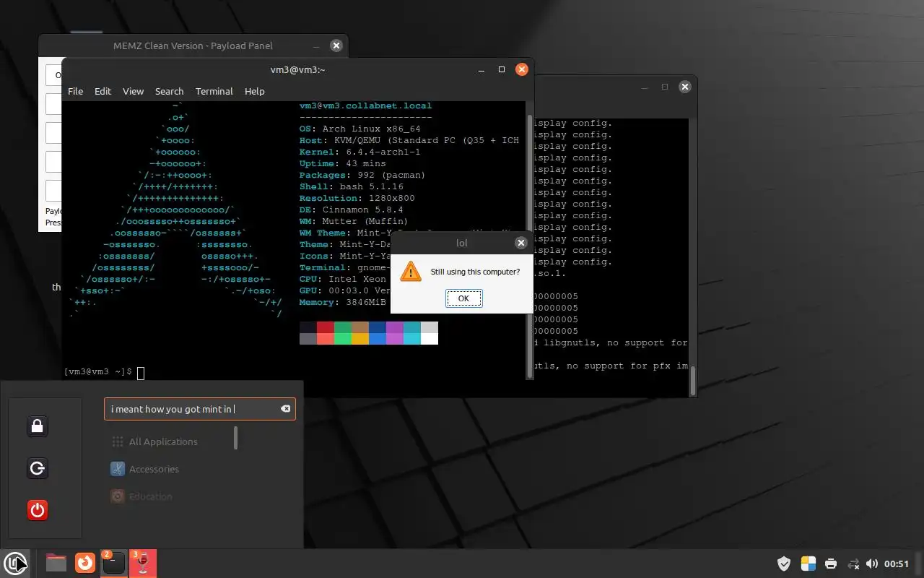Viewport: 924px width, 578px height.
Task: Click the background terminal window scrollbar
Action: [x=693, y=381]
